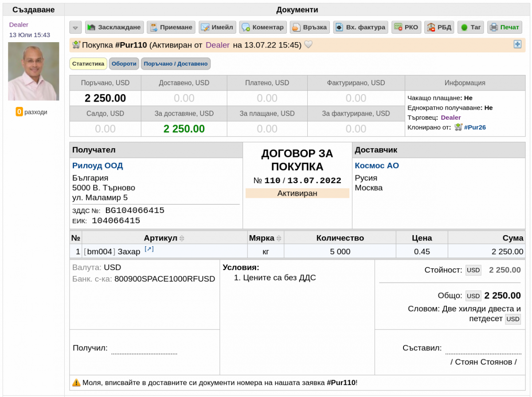The width and height of the screenshot is (532, 397).
Task: Add a Коментар to the document
Action: (263, 27)
